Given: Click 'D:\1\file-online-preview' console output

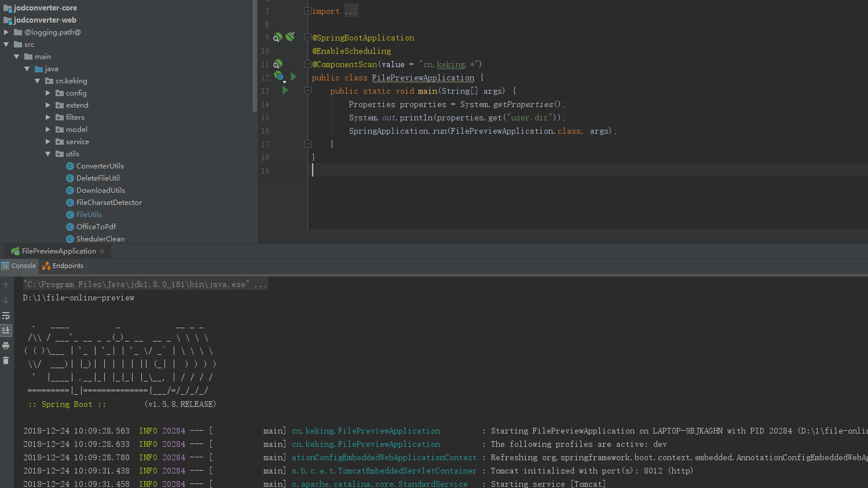Looking at the screenshot, I should (79, 298).
